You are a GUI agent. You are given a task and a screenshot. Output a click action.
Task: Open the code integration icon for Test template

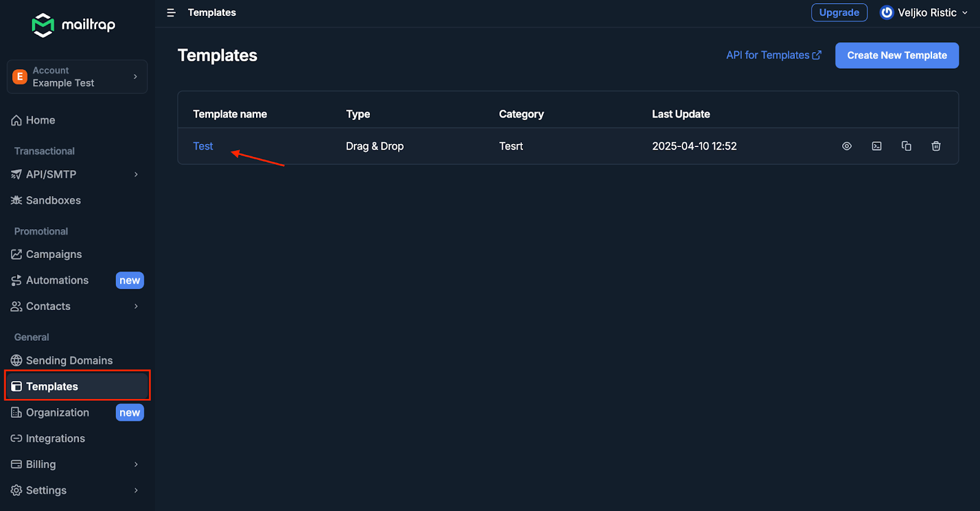(x=876, y=146)
